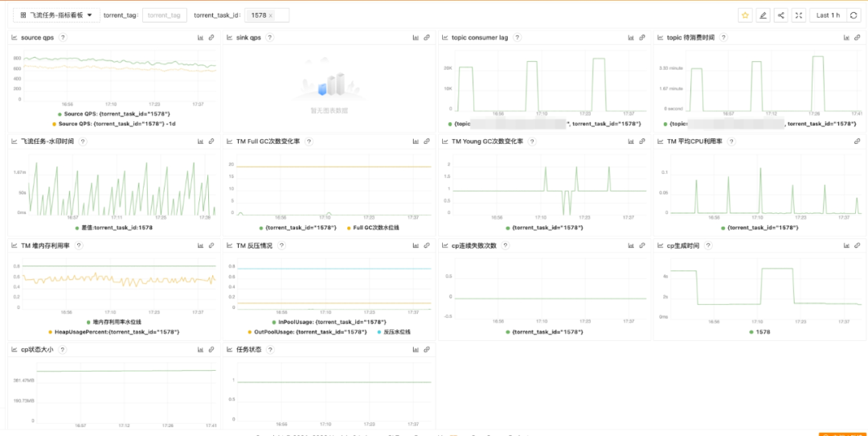
Task: Click the source qps panel title
Action: [38, 38]
